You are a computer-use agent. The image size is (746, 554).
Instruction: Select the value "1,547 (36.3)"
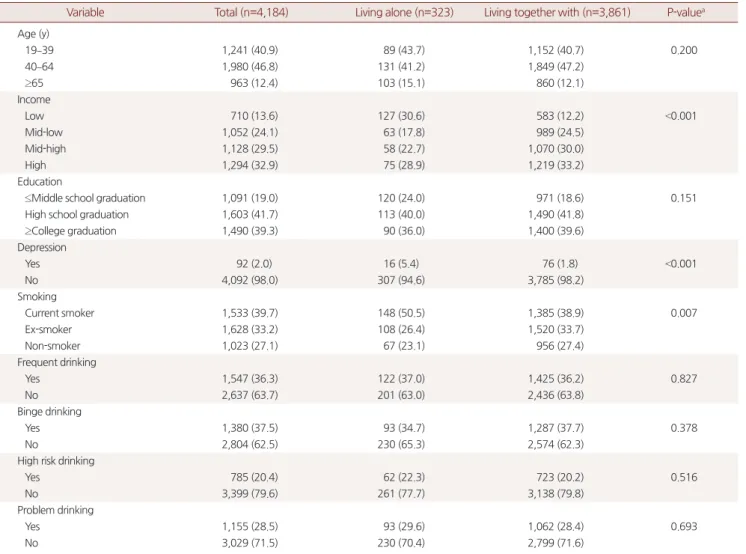(250, 379)
